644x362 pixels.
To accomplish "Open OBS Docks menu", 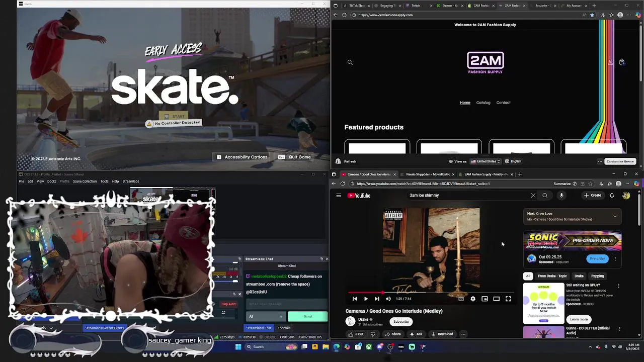I will pyautogui.click(x=52, y=182).
